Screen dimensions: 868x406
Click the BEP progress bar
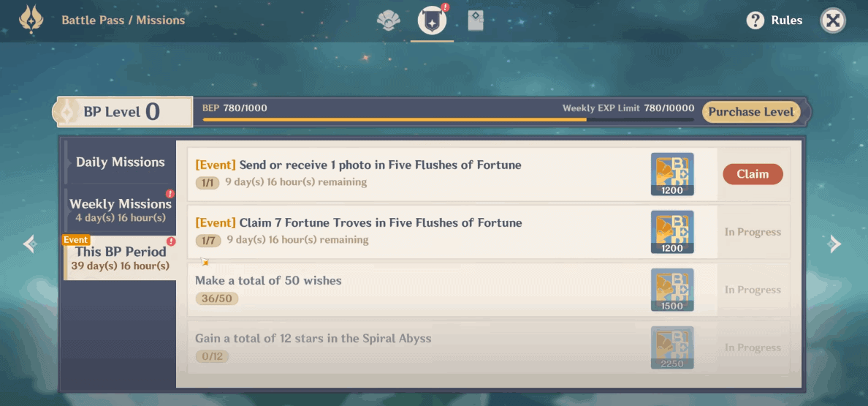point(448,119)
